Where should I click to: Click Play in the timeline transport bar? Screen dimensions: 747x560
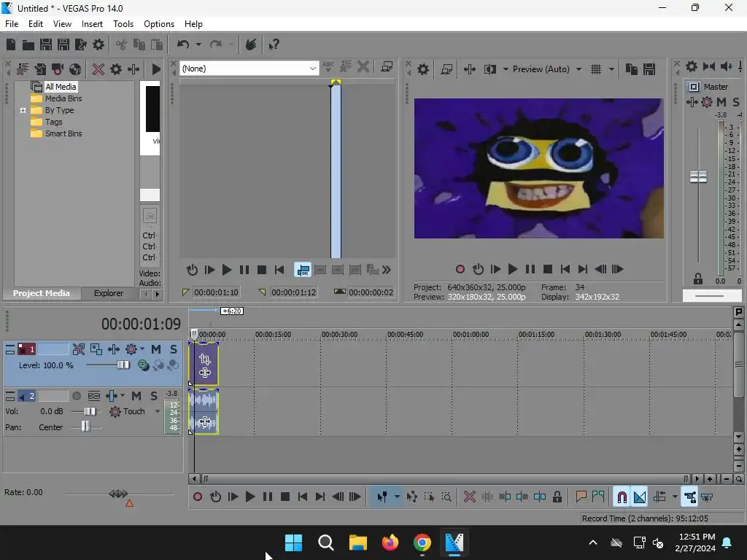250,497
